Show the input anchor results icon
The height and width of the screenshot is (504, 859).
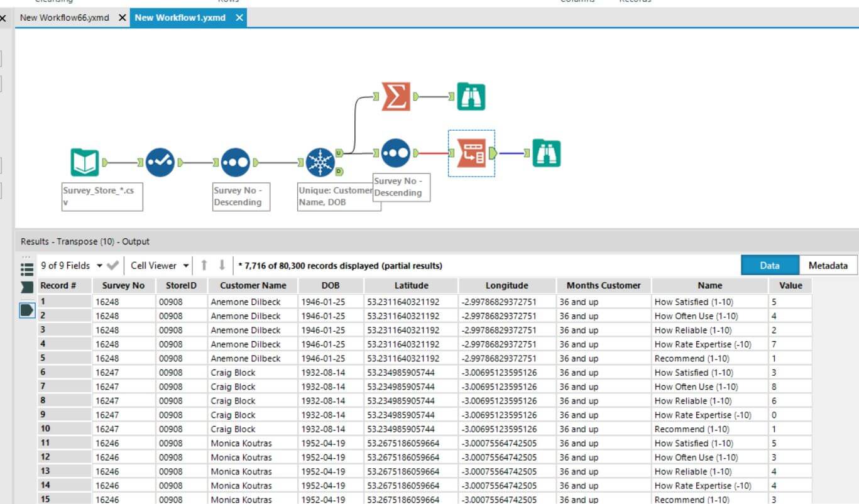[27, 287]
